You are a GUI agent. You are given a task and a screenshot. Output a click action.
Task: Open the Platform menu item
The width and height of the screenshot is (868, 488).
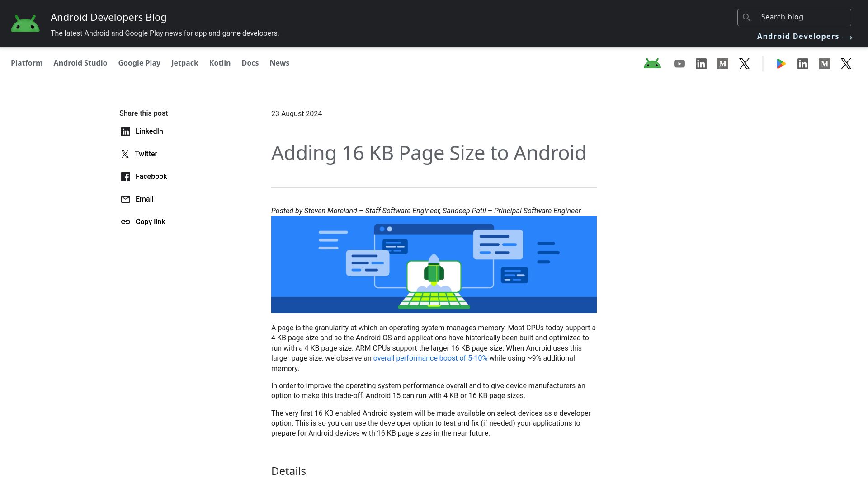tap(27, 63)
